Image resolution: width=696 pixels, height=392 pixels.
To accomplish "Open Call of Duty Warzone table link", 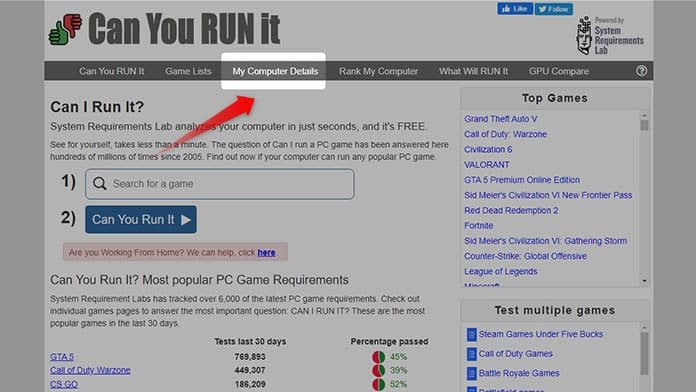I will (x=90, y=370).
